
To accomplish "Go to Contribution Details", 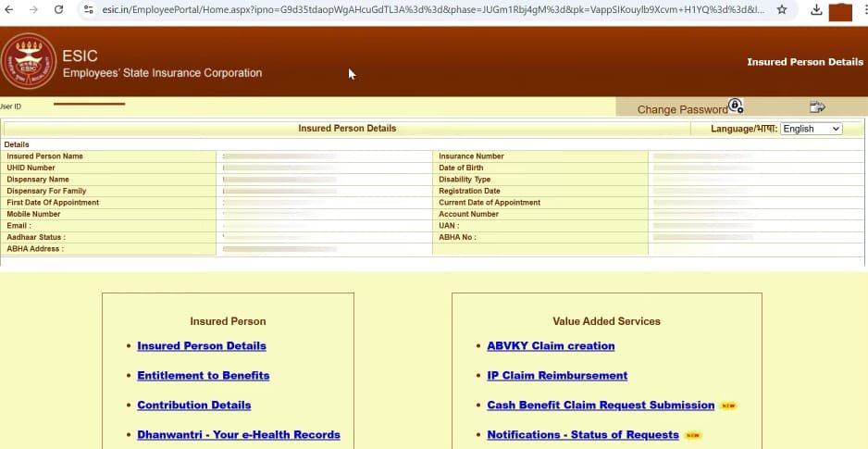I will (193, 405).
